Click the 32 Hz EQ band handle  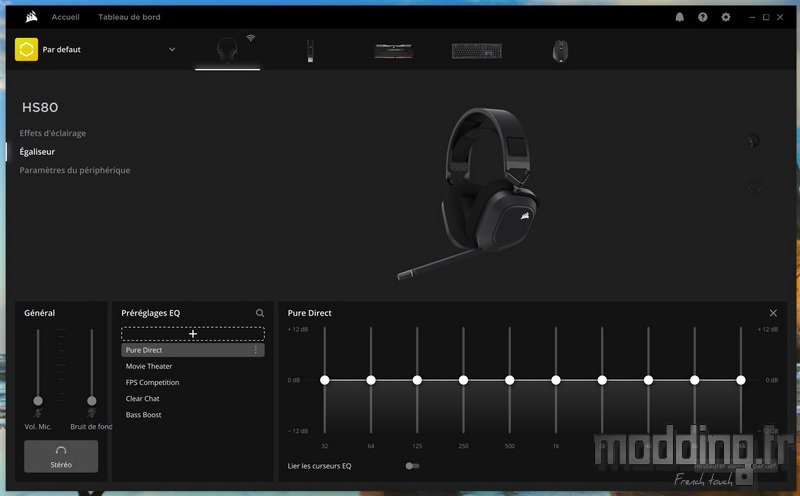[x=324, y=380]
